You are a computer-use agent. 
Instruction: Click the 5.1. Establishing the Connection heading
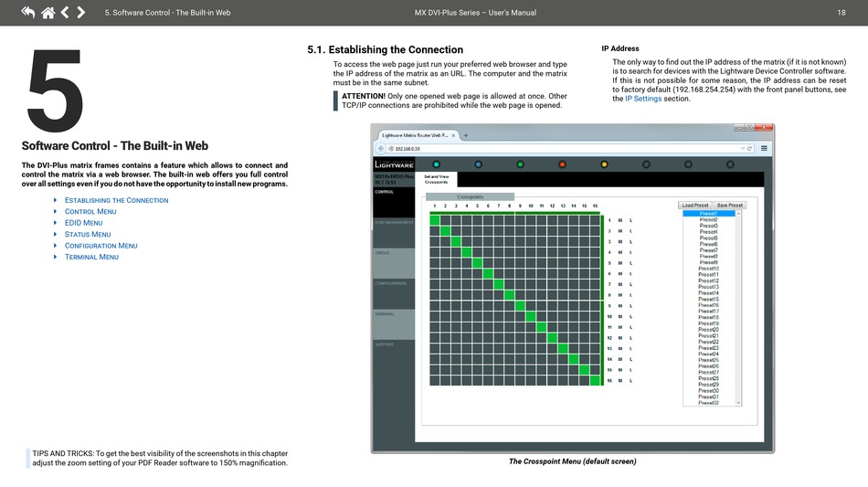[x=386, y=50]
